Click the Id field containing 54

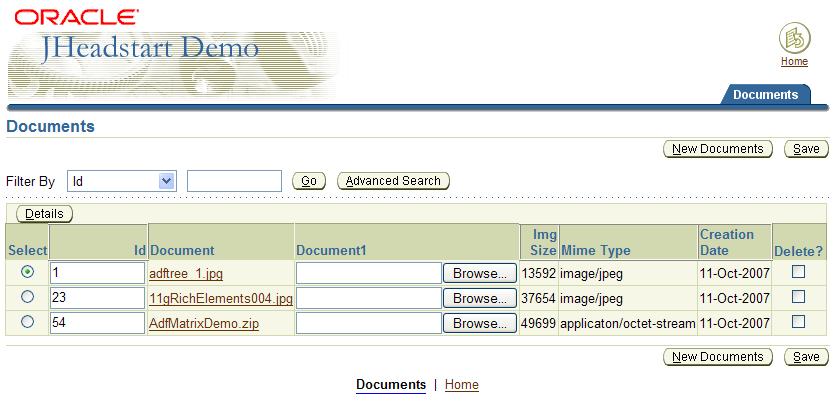[x=97, y=323]
